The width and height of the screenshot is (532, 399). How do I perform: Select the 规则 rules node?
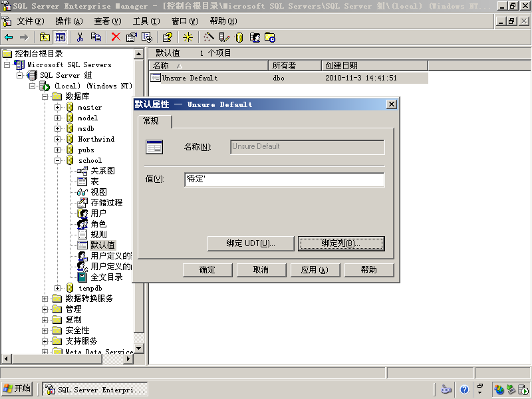tap(98, 235)
